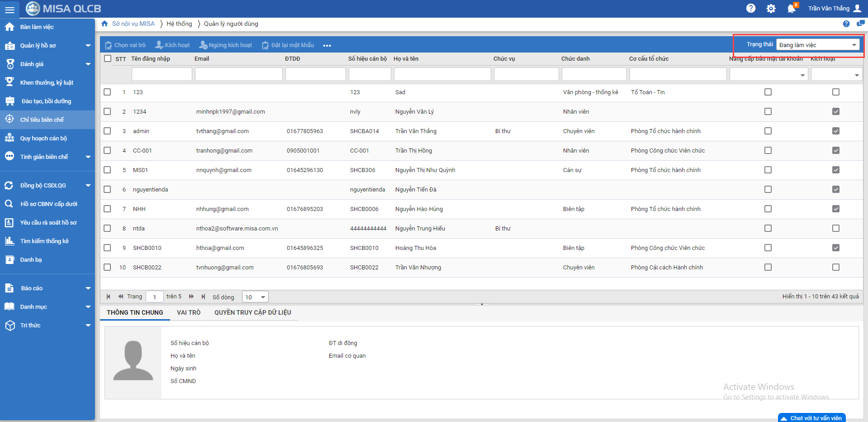Uncheck Kích hoạt checkbox for user 1234

[835, 111]
